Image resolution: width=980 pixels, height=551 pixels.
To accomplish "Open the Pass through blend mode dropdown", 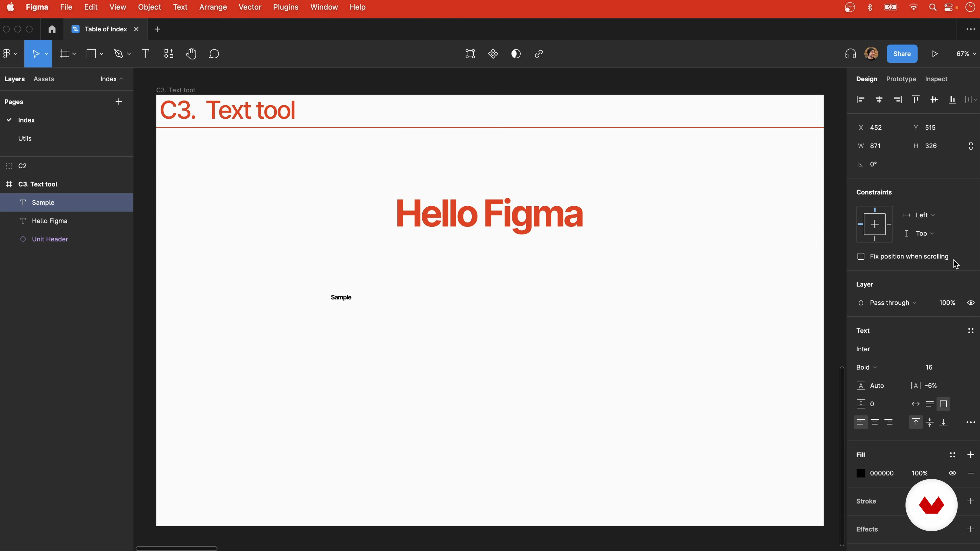I will (893, 303).
